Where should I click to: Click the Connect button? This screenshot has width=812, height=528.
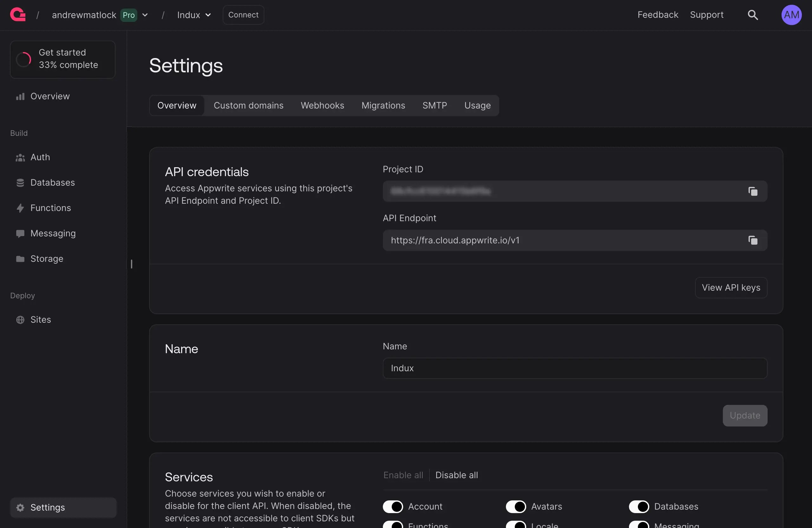243,15
